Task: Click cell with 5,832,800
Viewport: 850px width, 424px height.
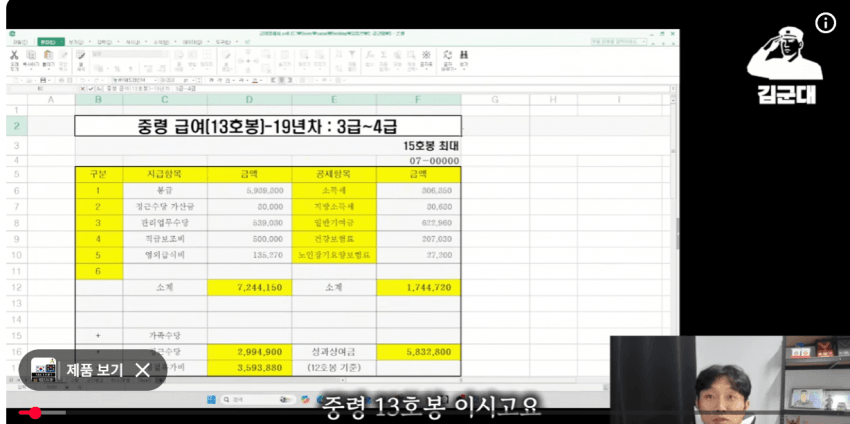Action: (x=418, y=352)
